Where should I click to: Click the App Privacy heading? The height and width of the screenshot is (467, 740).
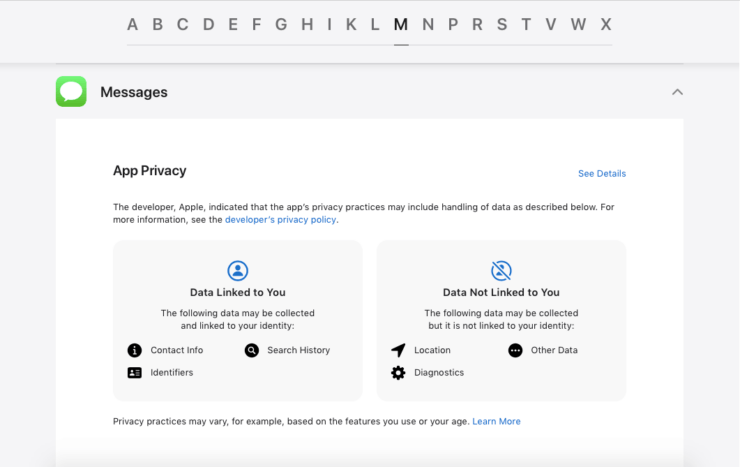point(150,170)
